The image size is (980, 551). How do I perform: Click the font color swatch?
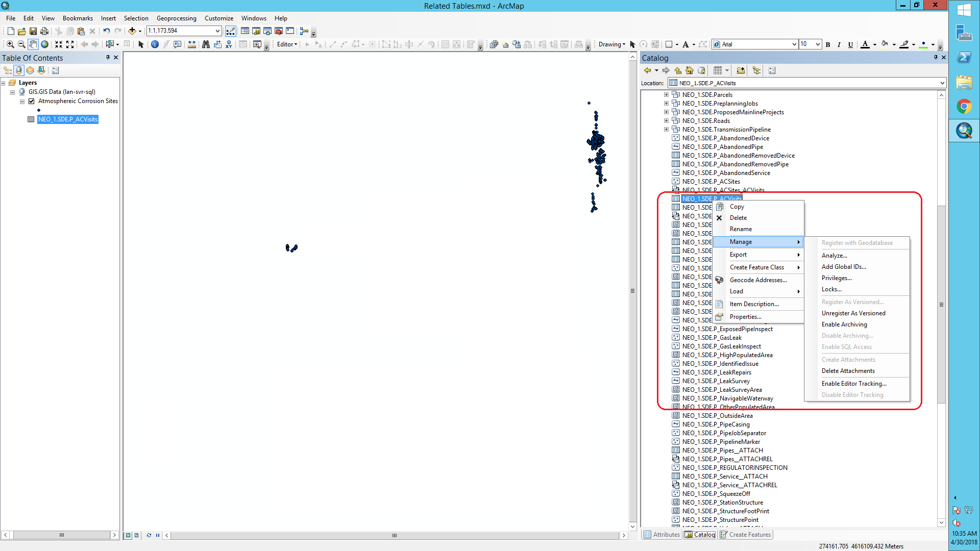coord(865,44)
